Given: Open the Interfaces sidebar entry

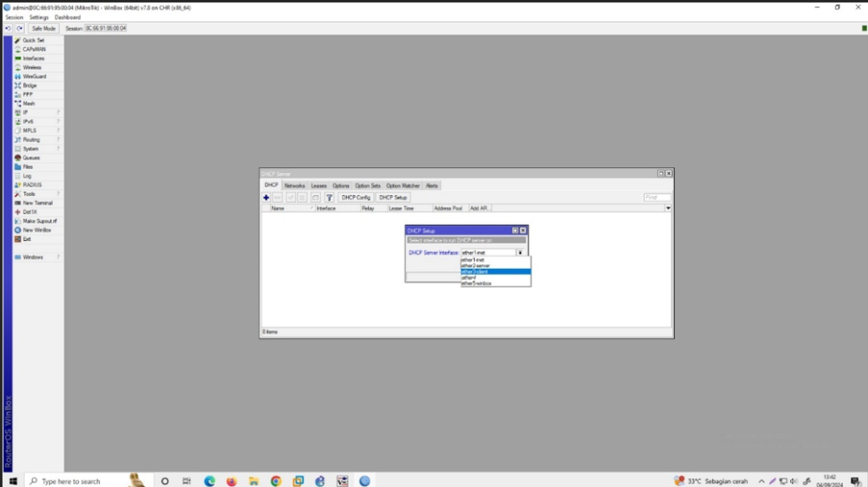Looking at the screenshot, I should pyautogui.click(x=38, y=59).
